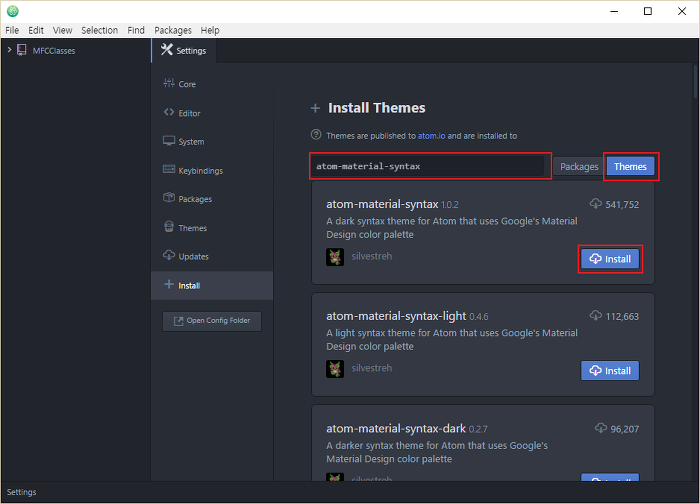
Task: Click the 'A dark syntax theme' description
Action: click(x=452, y=228)
